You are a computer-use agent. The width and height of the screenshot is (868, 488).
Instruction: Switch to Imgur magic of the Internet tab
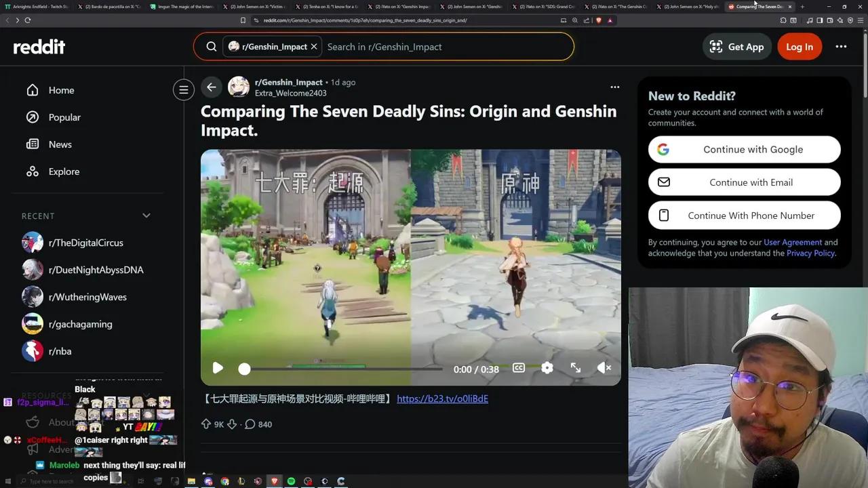(x=181, y=7)
